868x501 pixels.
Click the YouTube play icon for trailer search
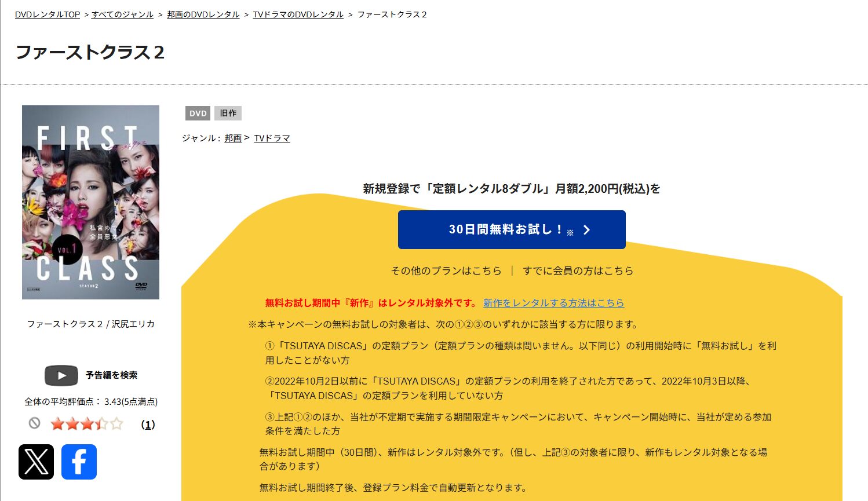(x=61, y=375)
